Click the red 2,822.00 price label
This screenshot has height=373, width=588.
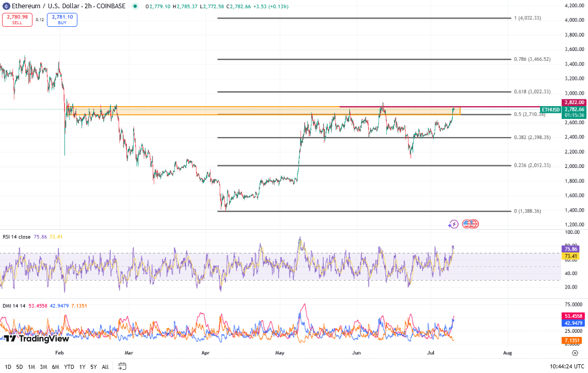click(574, 102)
